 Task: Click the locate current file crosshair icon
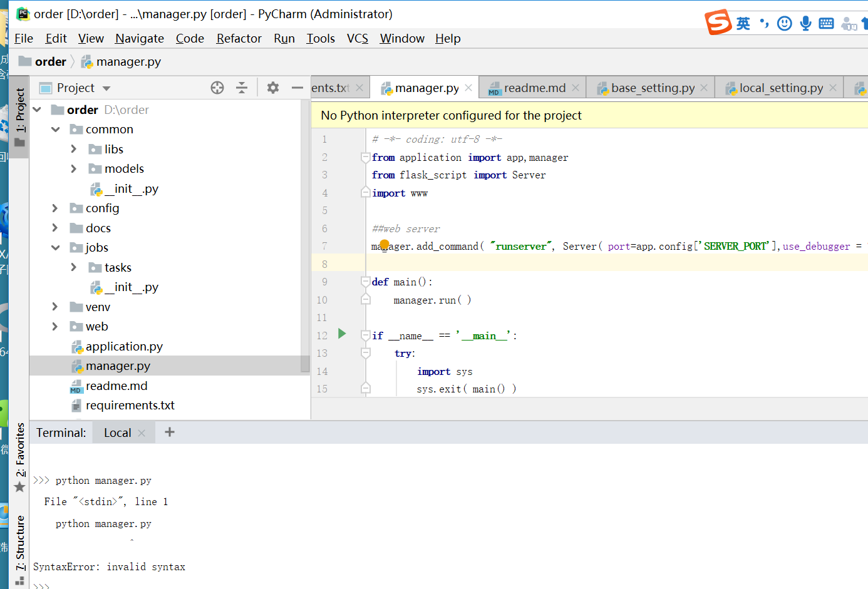pos(217,88)
